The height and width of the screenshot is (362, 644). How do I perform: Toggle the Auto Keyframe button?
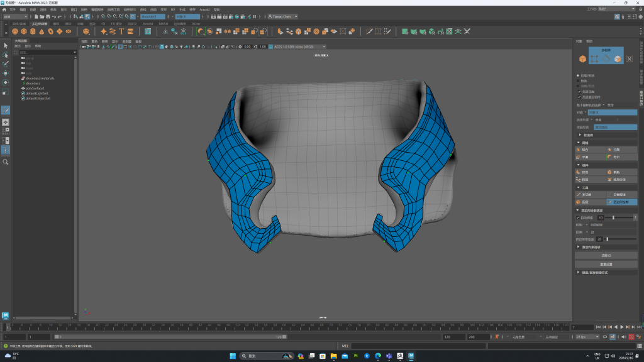631,337
